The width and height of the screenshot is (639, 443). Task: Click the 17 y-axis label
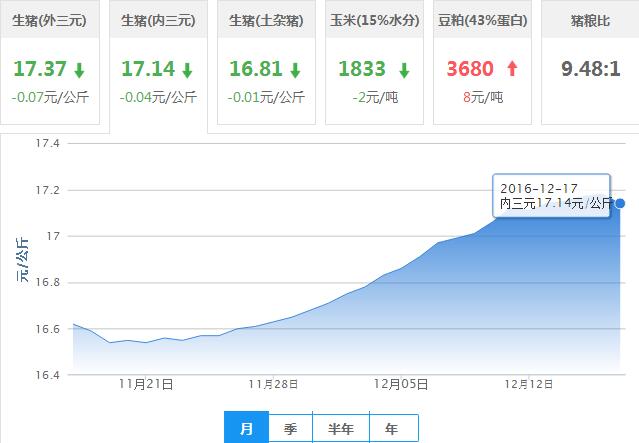click(53, 236)
